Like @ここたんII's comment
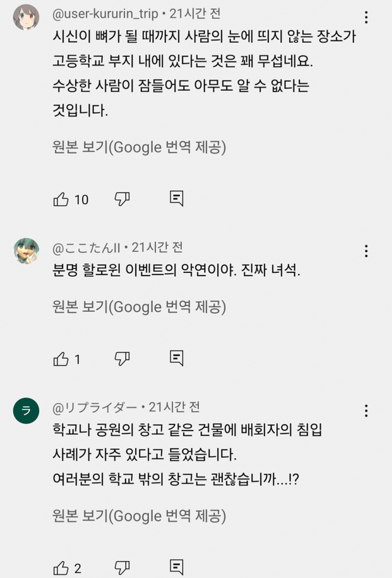The width and height of the screenshot is (392, 578). 62,358
